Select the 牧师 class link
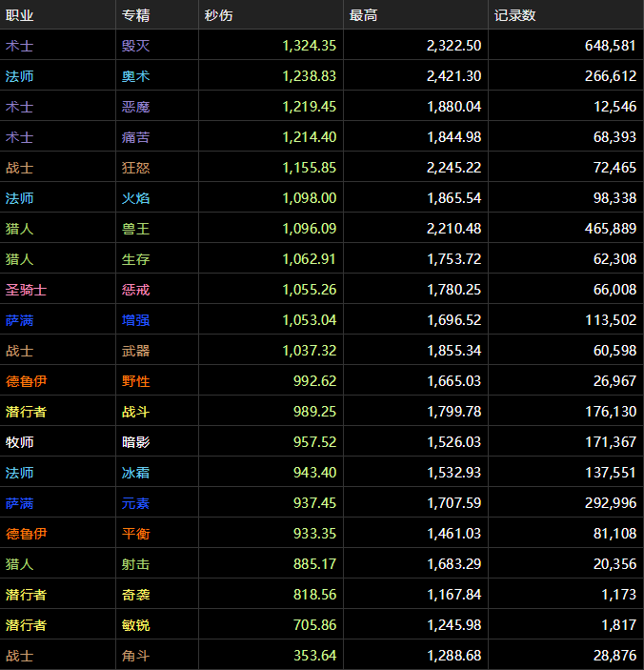The height and width of the screenshot is (670, 644). [x=20, y=442]
